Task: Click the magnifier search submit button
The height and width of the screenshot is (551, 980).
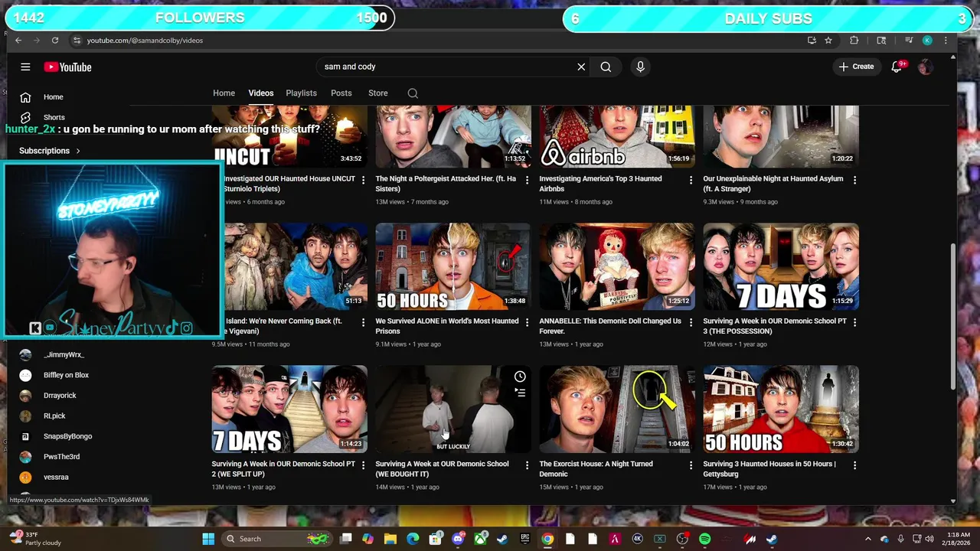Action: tap(606, 67)
